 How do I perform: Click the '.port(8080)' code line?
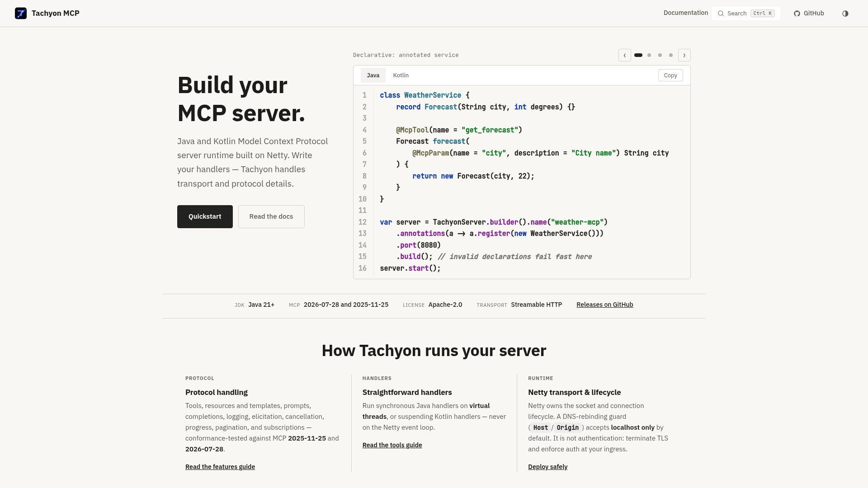(419, 245)
